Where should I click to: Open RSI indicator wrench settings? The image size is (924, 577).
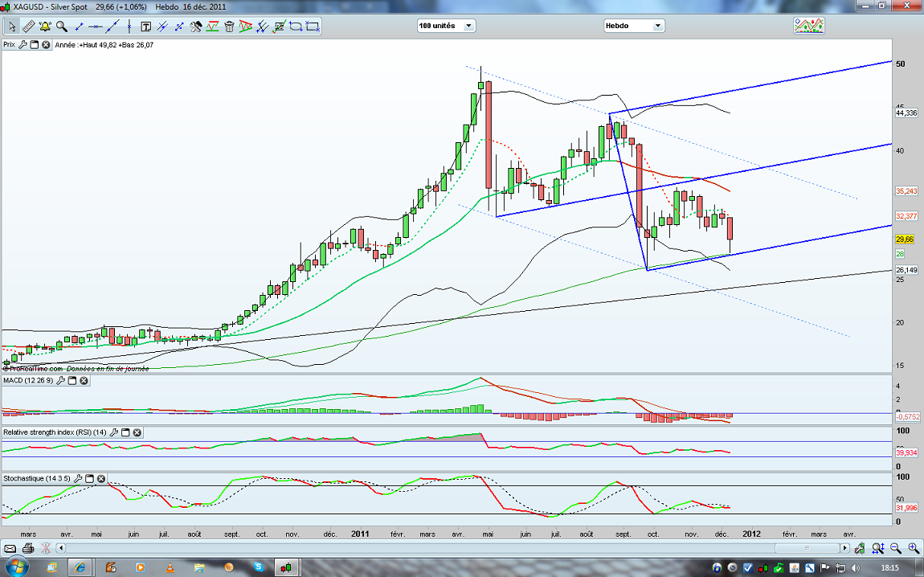click(114, 432)
